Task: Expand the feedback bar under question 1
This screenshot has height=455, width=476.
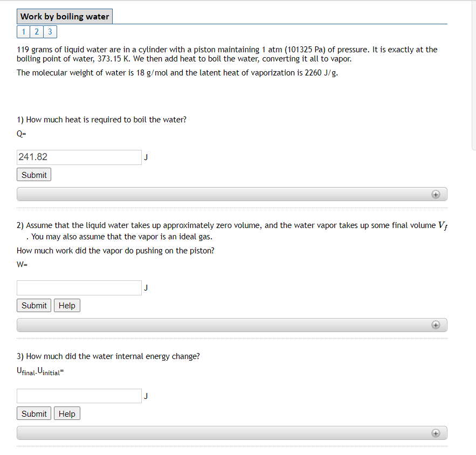Action: (x=232, y=194)
